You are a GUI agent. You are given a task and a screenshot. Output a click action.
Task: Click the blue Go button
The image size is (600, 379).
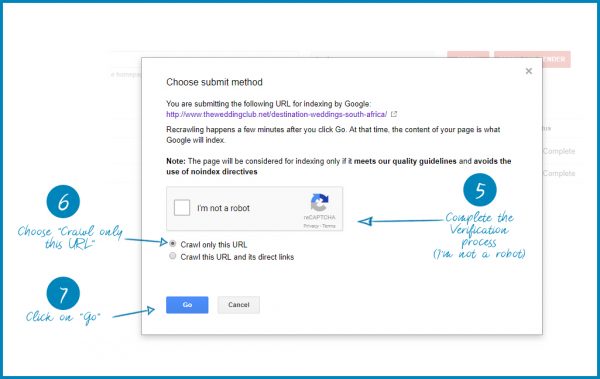pyautogui.click(x=187, y=305)
